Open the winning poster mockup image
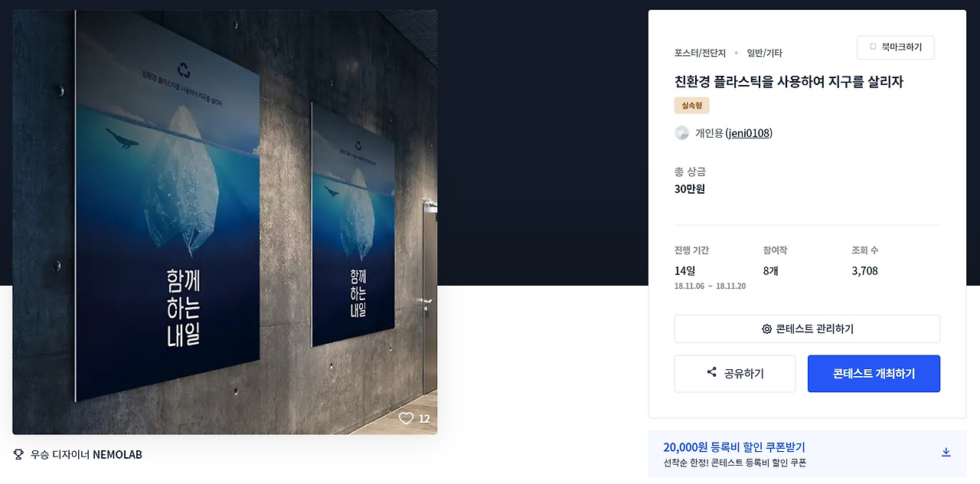Image resolution: width=980 pixels, height=484 pixels. [x=225, y=222]
